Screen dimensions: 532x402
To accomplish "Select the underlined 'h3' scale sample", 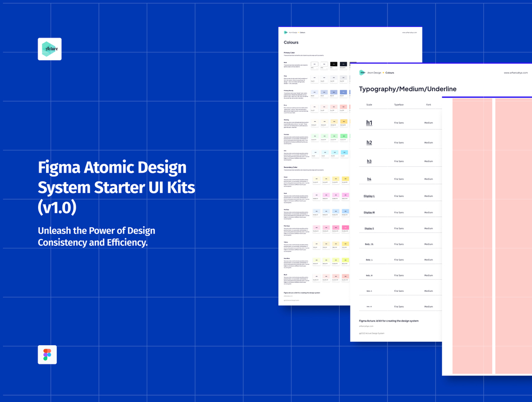I will pyautogui.click(x=369, y=161).
